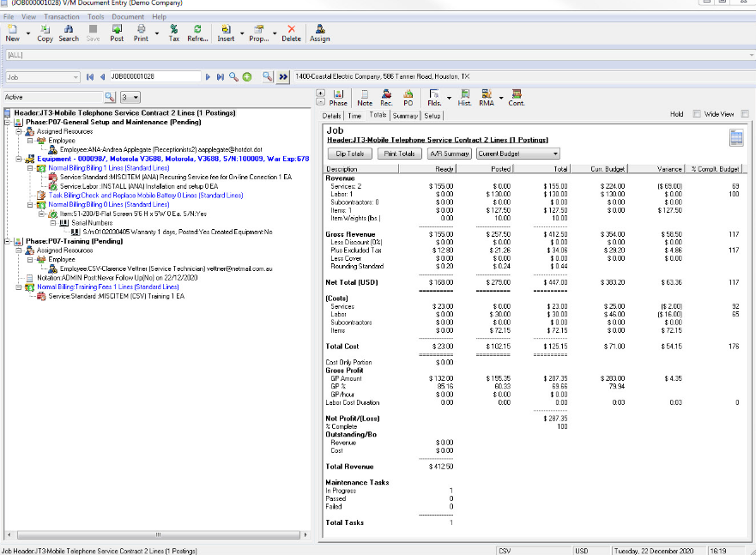Screen dimensions: 756x555
Task: Click the Tax icon in toolbar
Action: [x=173, y=33]
